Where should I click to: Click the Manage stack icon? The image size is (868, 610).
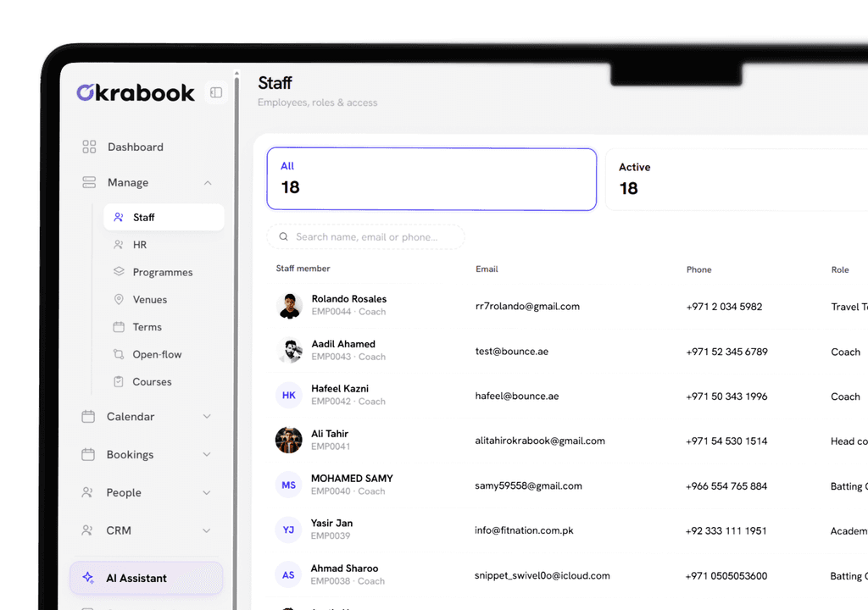coord(89,182)
